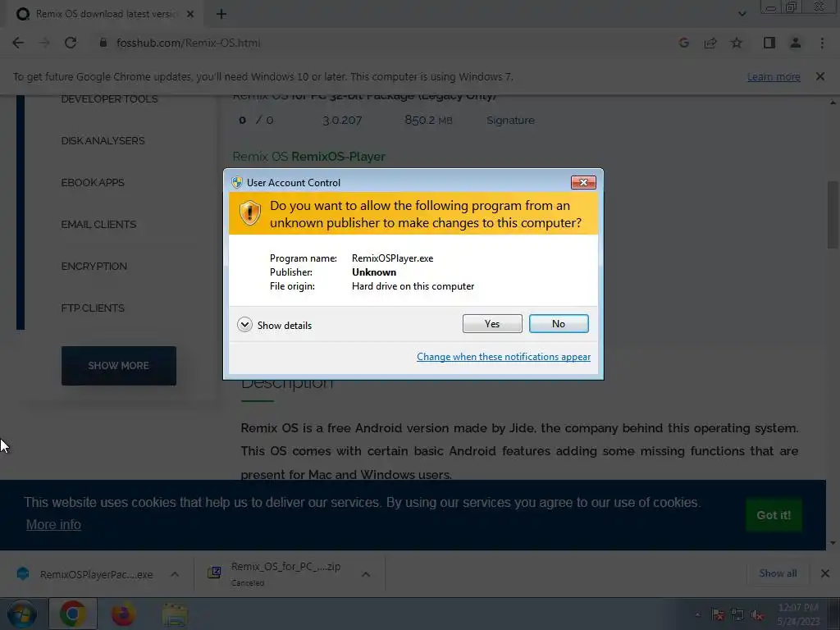The width and height of the screenshot is (840, 630).
Task: Open EBOOK APPS category
Action: click(93, 183)
